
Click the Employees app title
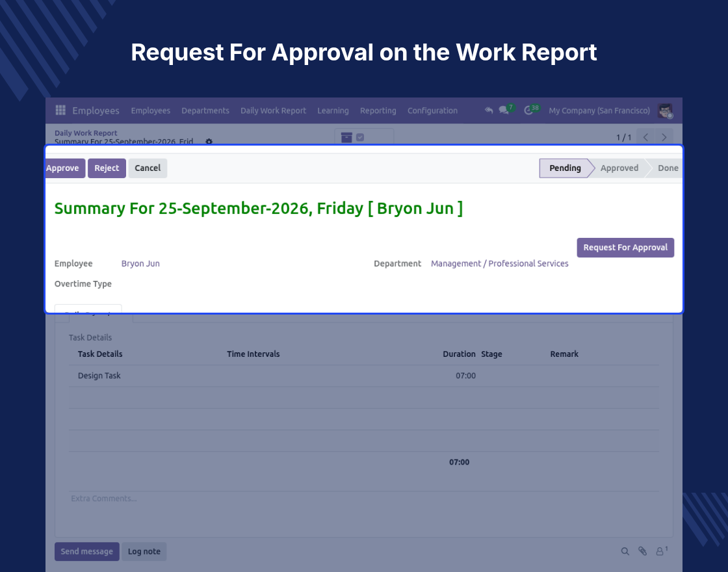click(96, 110)
